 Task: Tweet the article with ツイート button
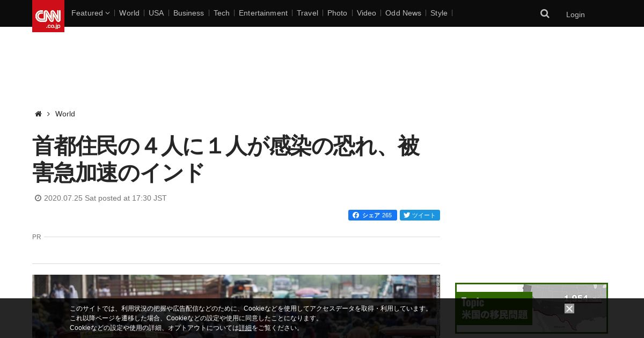coord(420,215)
